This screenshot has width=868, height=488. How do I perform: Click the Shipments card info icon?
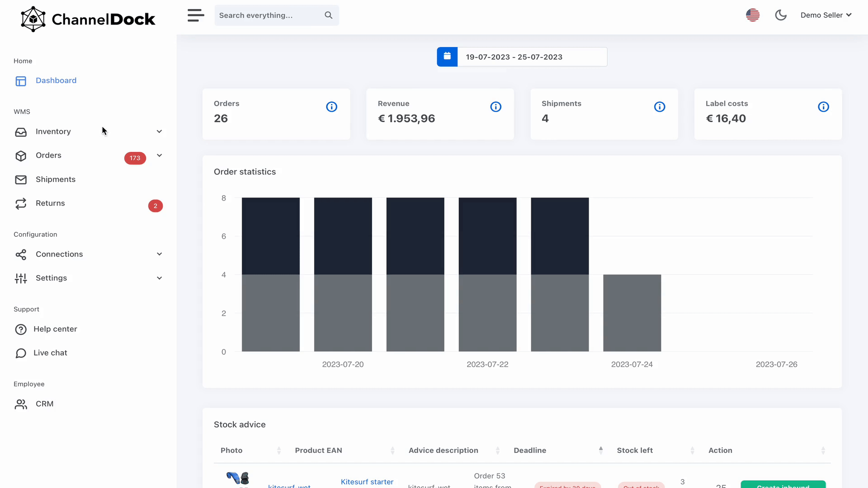[660, 107]
